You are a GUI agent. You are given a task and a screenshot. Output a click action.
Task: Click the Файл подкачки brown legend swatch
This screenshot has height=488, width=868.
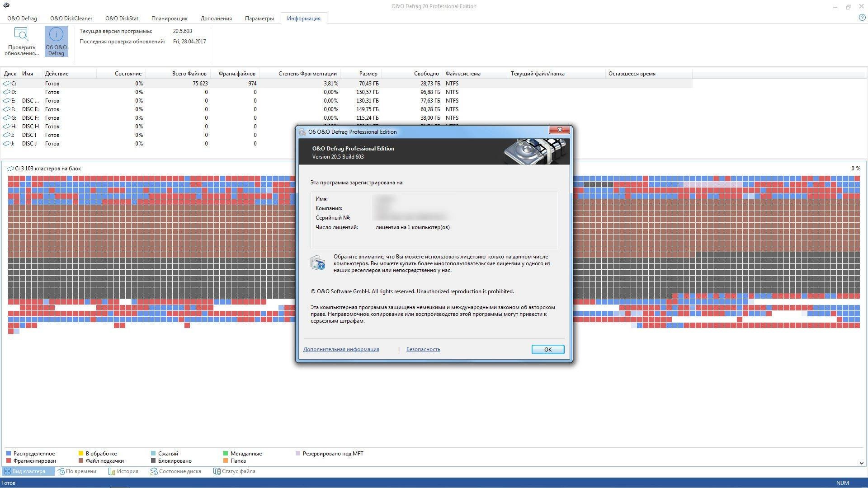[x=81, y=461]
